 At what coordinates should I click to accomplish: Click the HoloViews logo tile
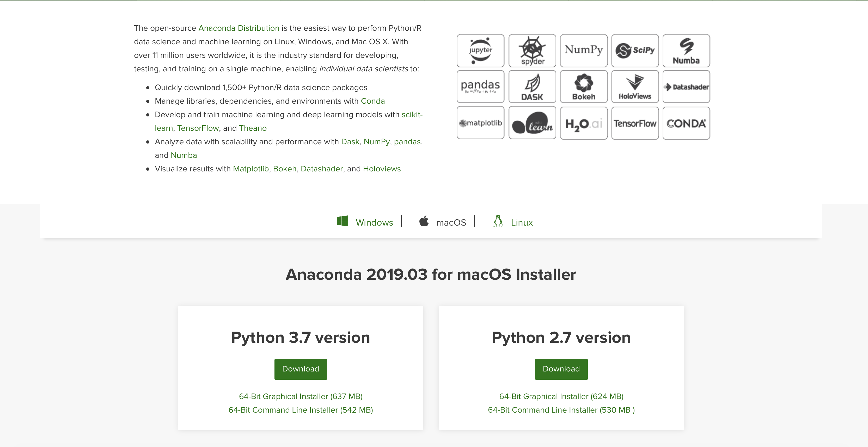pyautogui.click(x=635, y=86)
